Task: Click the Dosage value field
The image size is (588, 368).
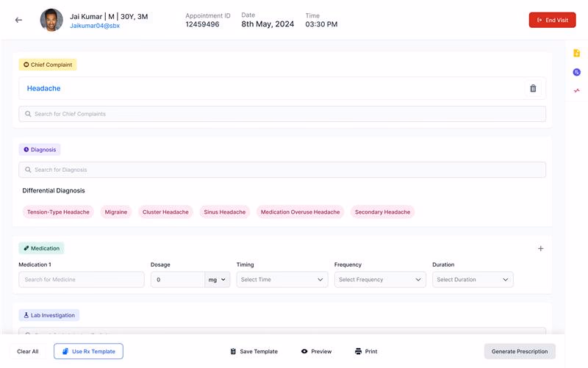Action: click(178, 280)
